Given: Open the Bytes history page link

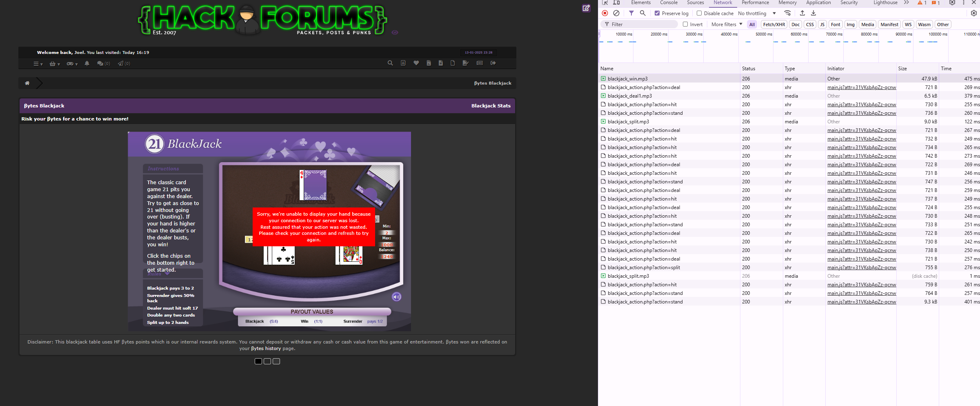Looking at the screenshot, I should pos(266,348).
